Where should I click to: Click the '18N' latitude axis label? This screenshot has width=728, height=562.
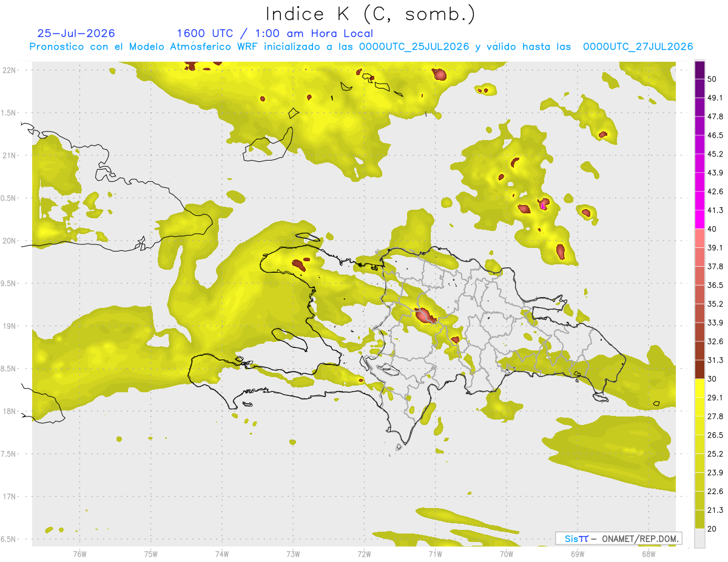9,412
